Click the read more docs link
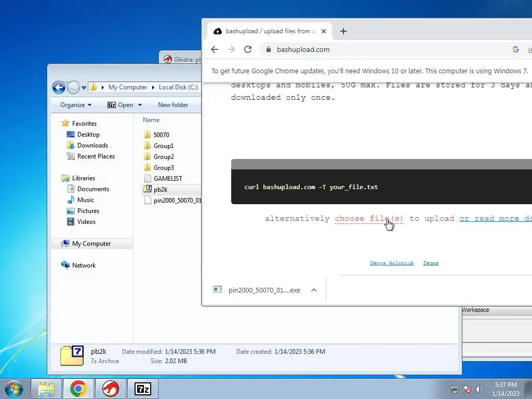The image size is (532, 399). click(x=495, y=219)
